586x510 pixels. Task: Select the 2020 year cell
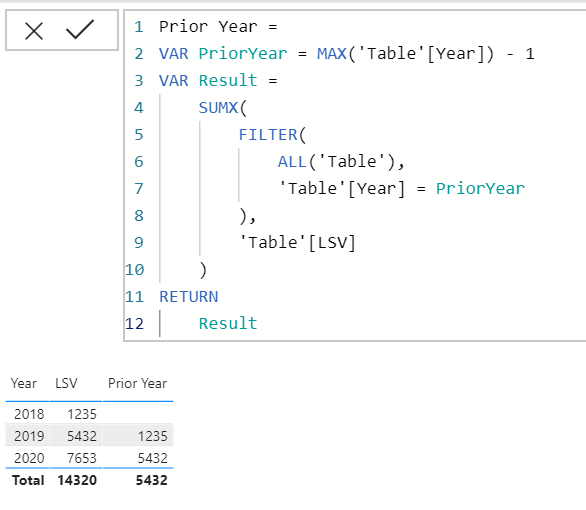point(29,458)
